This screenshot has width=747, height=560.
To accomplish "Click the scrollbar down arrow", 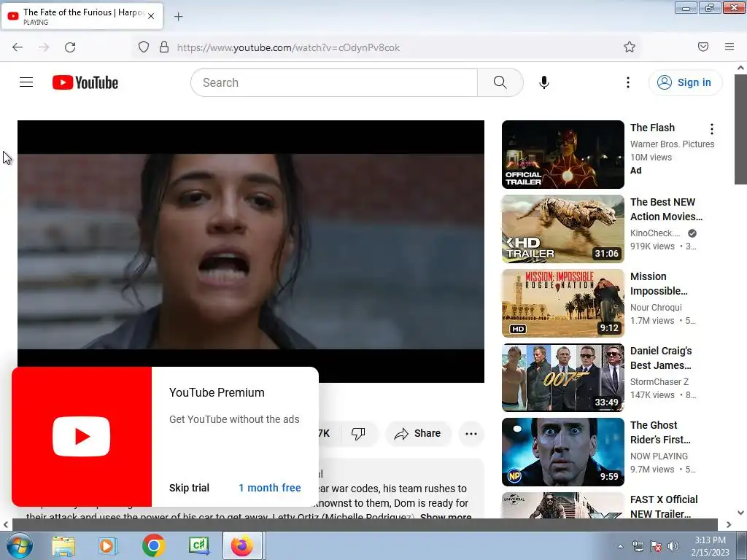I will click(x=740, y=513).
